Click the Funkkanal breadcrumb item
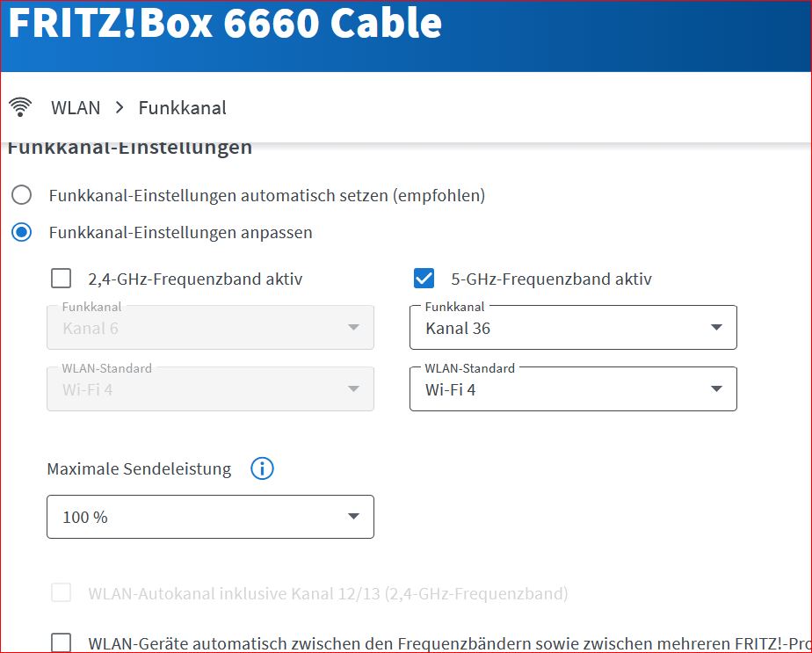 (183, 108)
